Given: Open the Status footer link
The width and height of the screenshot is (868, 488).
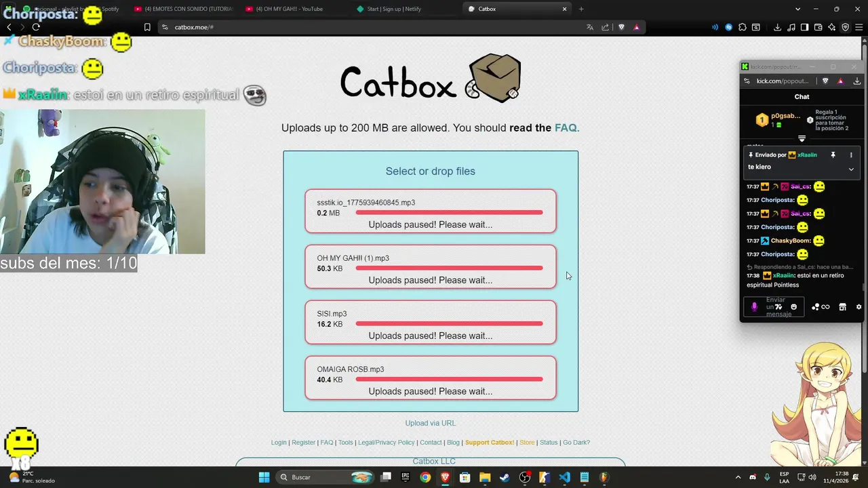Looking at the screenshot, I should (549, 443).
